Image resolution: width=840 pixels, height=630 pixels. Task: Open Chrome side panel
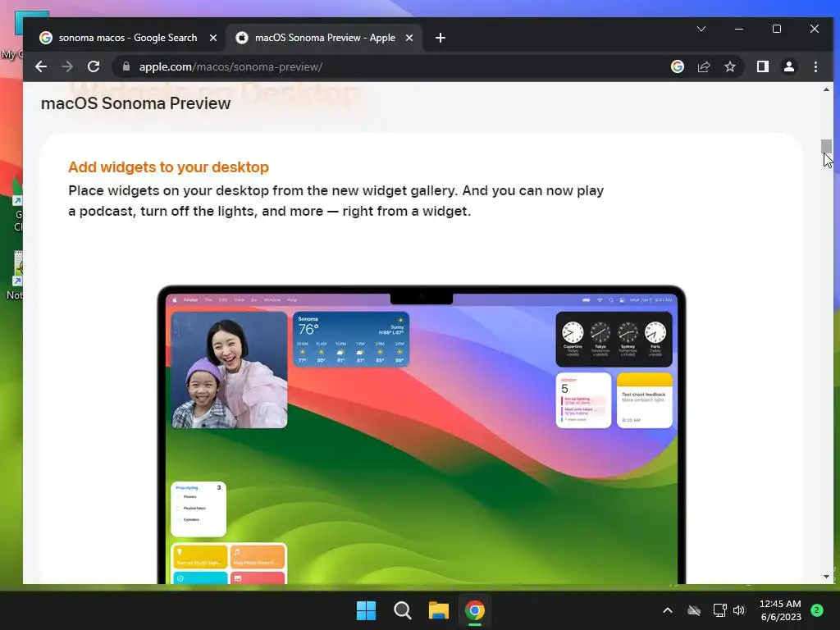tap(763, 66)
